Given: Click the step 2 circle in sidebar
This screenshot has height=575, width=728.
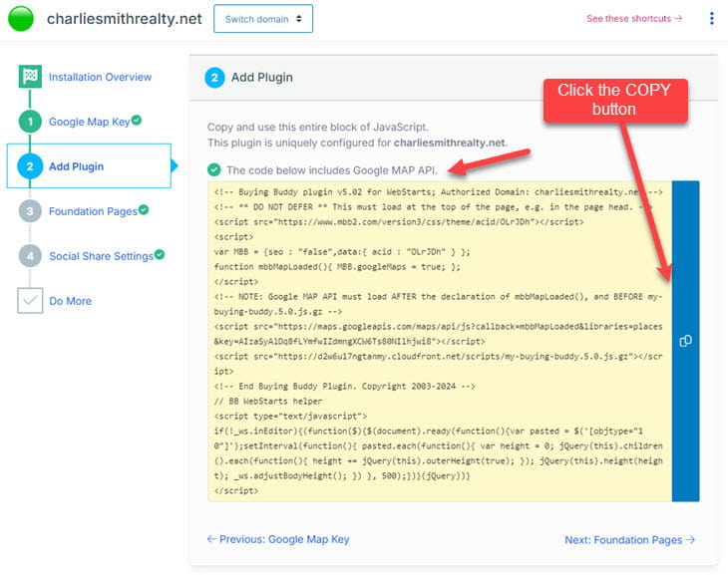Looking at the screenshot, I should pyautogui.click(x=30, y=166).
